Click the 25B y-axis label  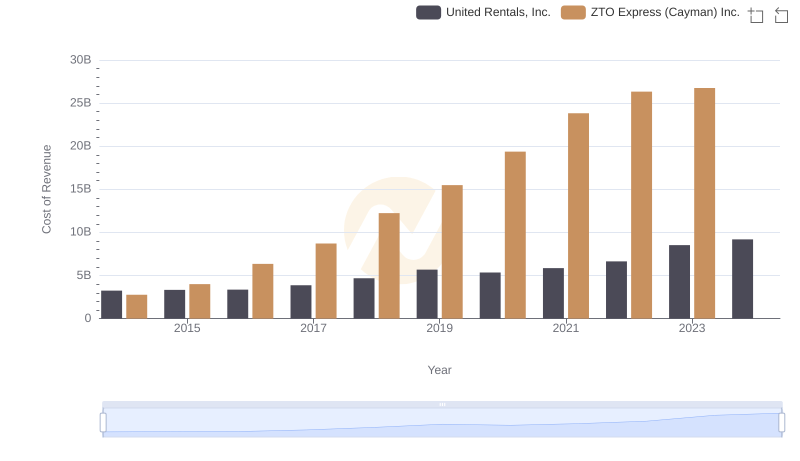coord(81,103)
